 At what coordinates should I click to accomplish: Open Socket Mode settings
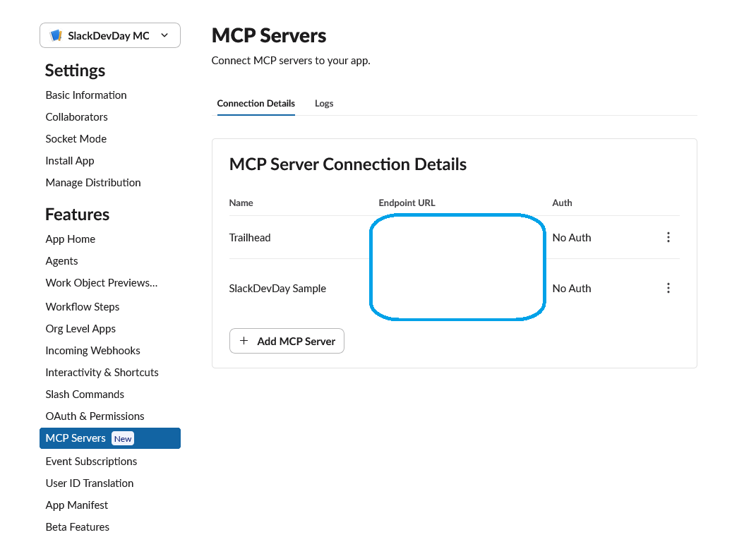[76, 139]
